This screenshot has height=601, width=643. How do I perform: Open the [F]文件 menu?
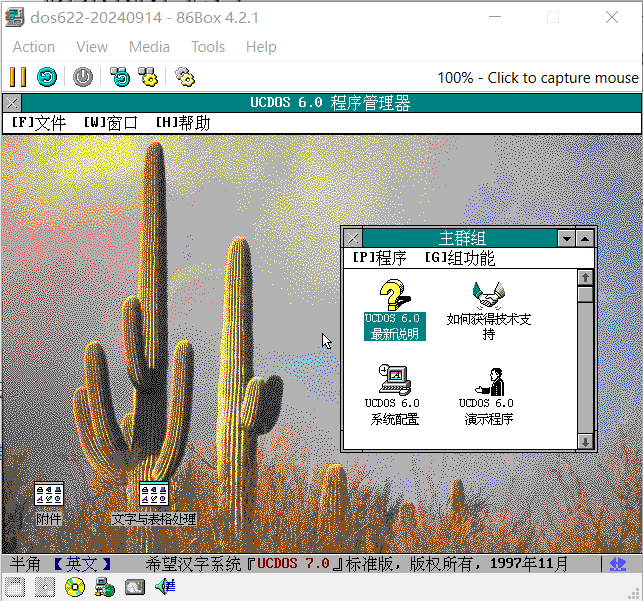39,123
